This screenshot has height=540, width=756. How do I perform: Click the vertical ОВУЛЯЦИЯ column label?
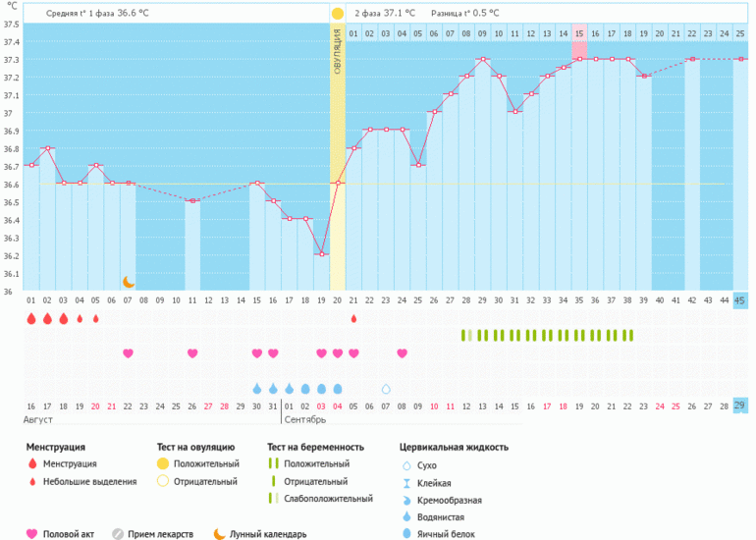338,59
